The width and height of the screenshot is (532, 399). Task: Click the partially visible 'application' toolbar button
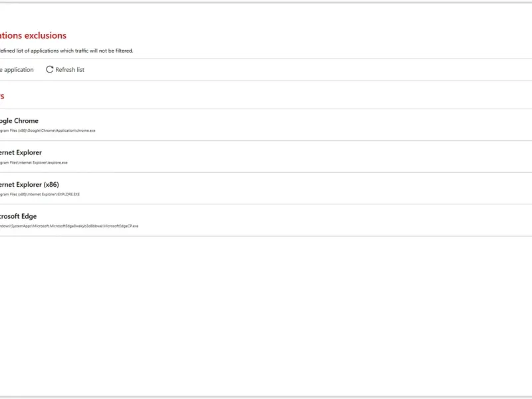click(17, 70)
